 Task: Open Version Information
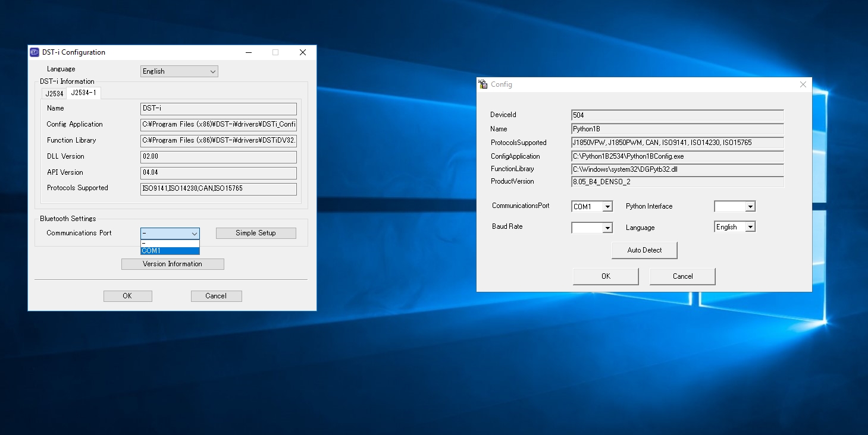point(173,264)
